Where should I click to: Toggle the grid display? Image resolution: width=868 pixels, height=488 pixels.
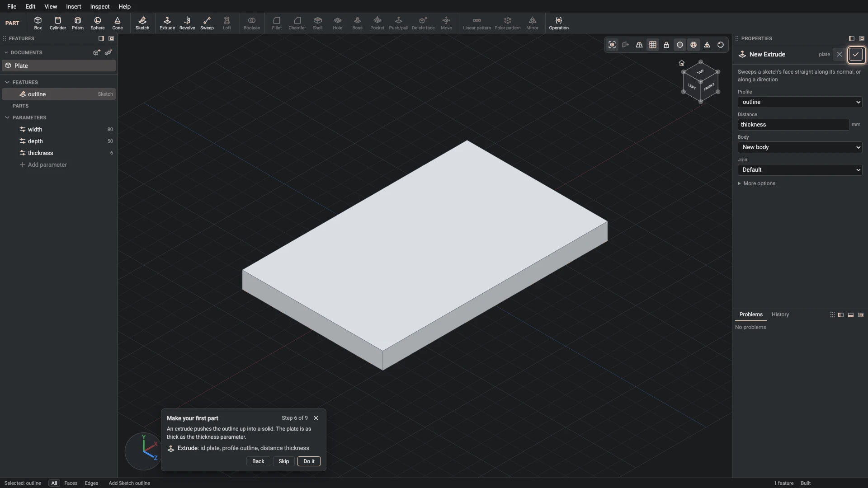click(x=653, y=45)
